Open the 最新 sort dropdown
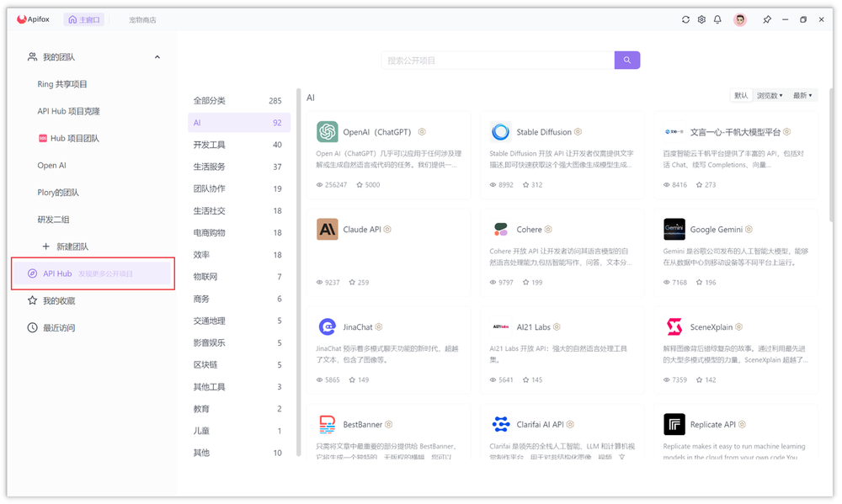 pos(802,95)
